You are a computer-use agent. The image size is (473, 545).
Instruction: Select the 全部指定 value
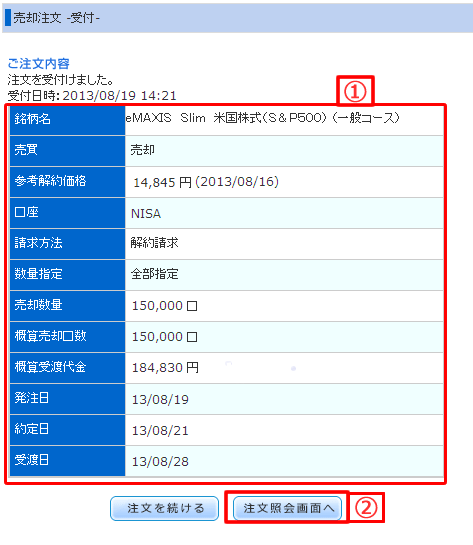click(155, 274)
